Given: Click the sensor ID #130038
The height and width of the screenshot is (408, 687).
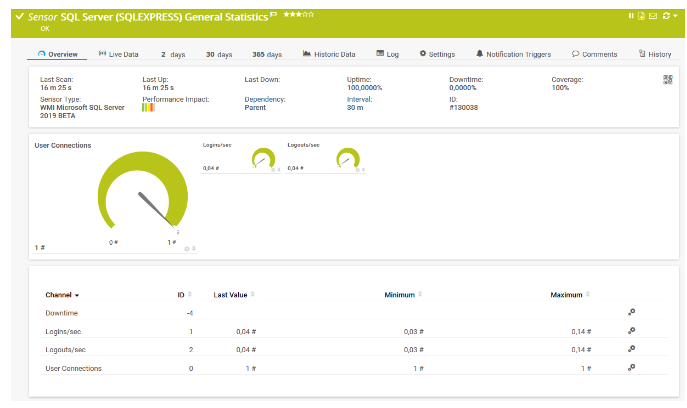Looking at the screenshot, I should (x=464, y=107).
